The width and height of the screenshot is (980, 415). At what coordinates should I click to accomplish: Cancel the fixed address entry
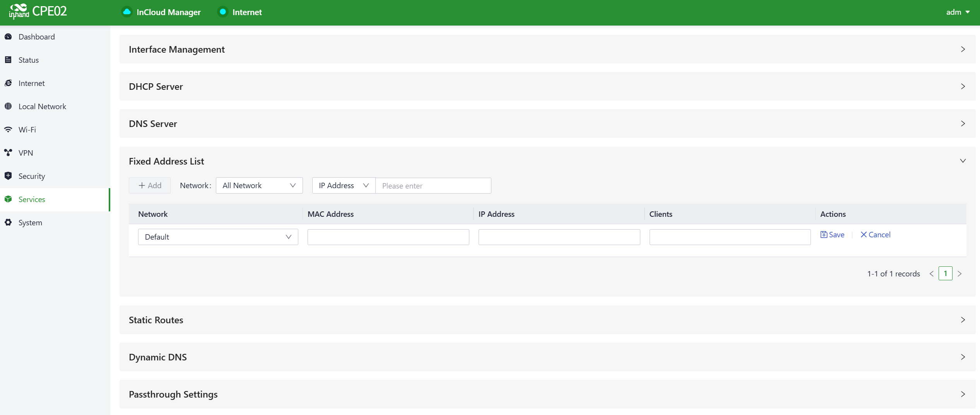[875, 235]
